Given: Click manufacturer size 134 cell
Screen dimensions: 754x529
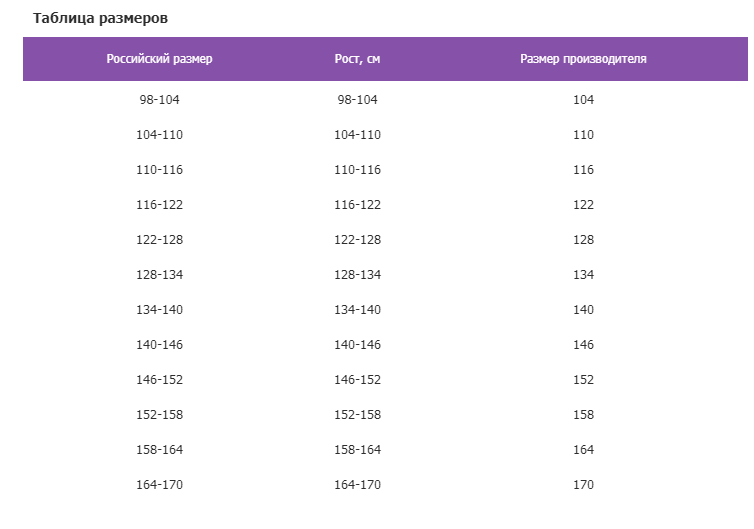Looking at the screenshot, I should 583,275.
